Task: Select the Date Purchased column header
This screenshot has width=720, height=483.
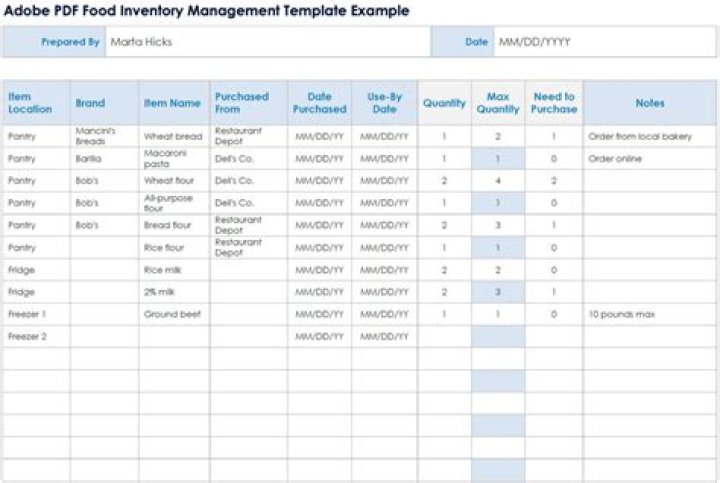Action: [x=320, y=103]
